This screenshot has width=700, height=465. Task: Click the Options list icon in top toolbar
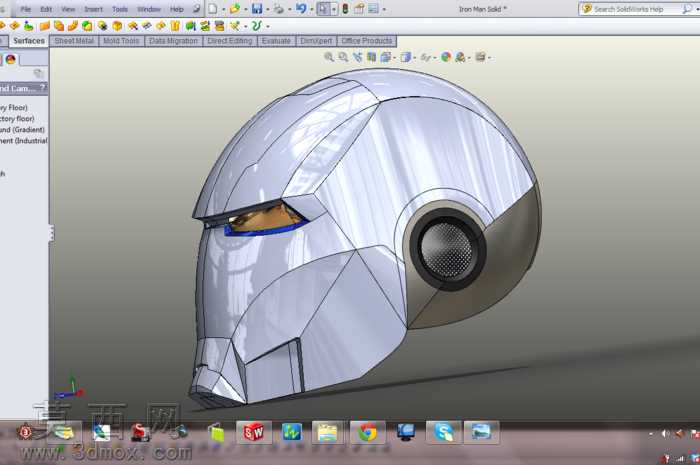point(373,8)
